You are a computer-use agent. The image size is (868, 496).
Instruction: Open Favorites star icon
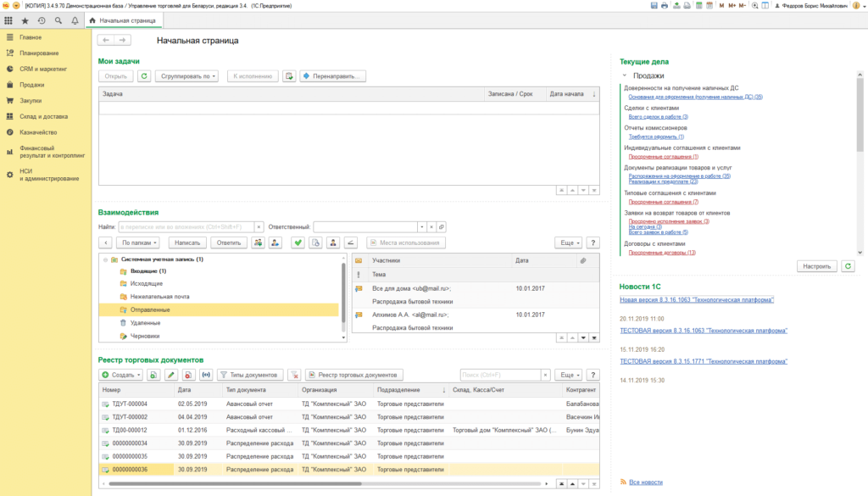(x=25, y=20)
